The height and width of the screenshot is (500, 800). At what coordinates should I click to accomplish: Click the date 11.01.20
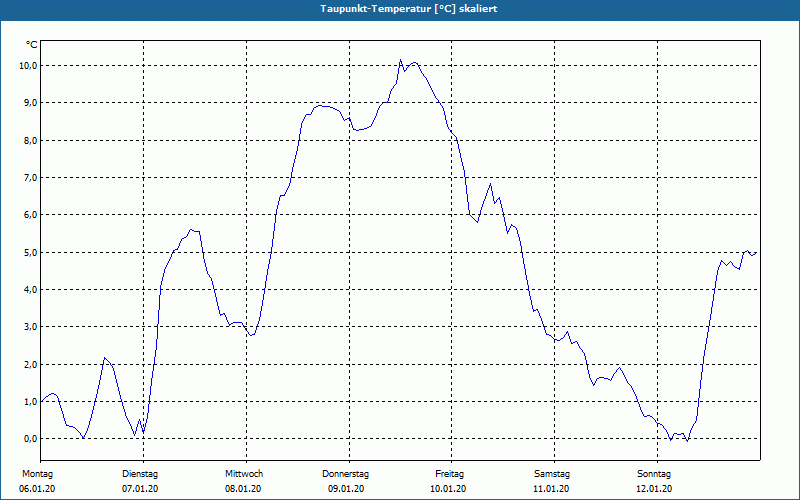[551, 489]
